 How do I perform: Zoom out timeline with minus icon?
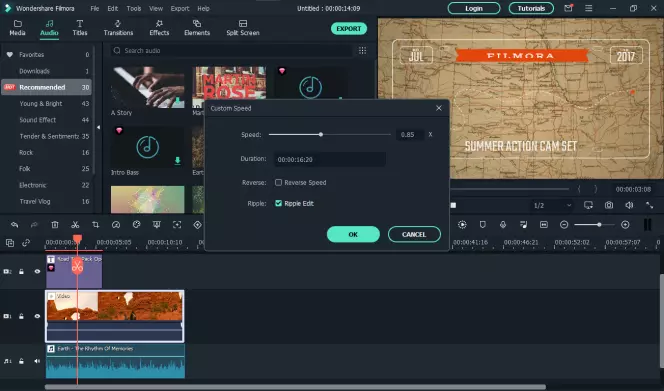[564, 225]
